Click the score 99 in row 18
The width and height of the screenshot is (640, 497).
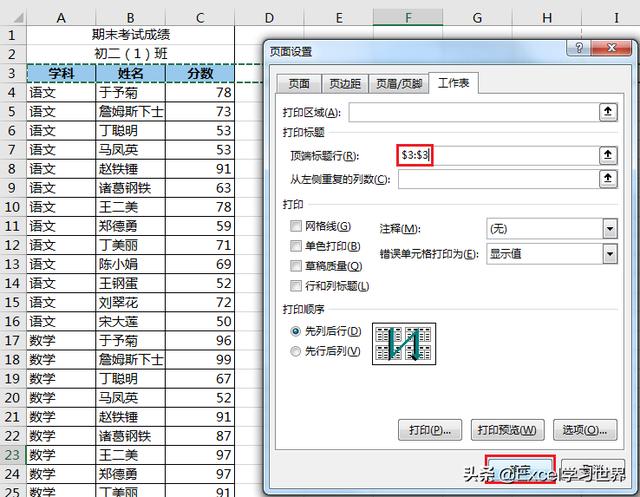coord(200,359)
